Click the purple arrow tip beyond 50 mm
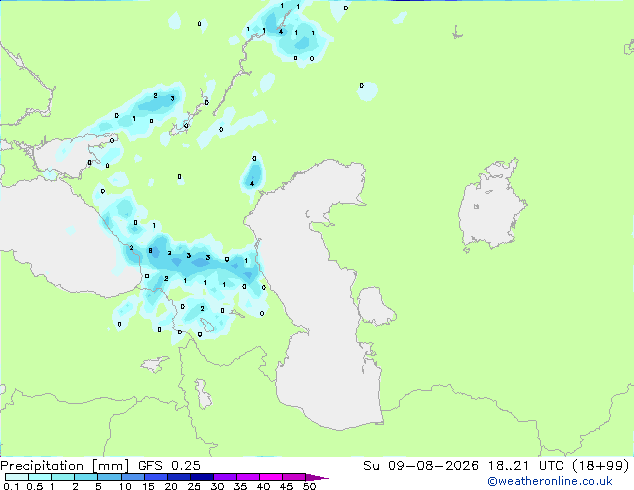 [x=317, y=477]
